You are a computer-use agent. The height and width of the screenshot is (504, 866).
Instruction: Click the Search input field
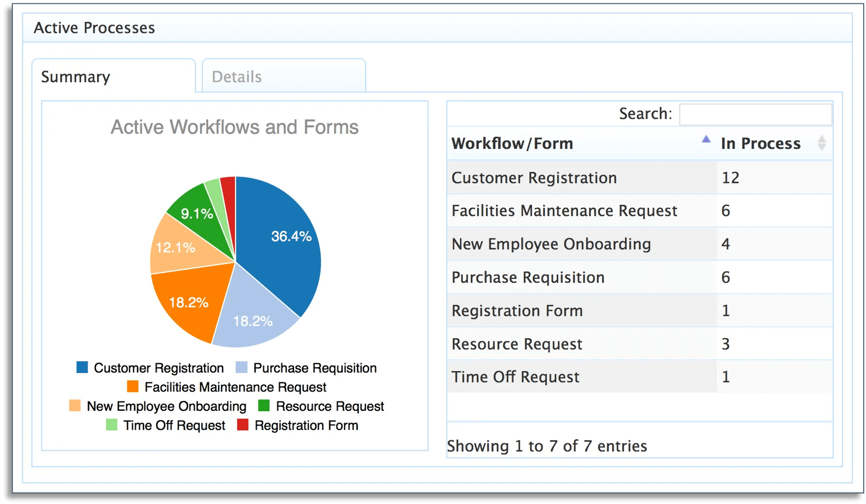755,114
